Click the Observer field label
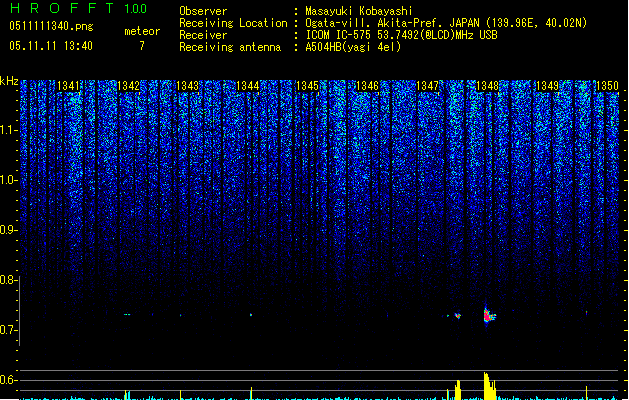This screenshot has width=629, height=400. [x=203, y=11]
